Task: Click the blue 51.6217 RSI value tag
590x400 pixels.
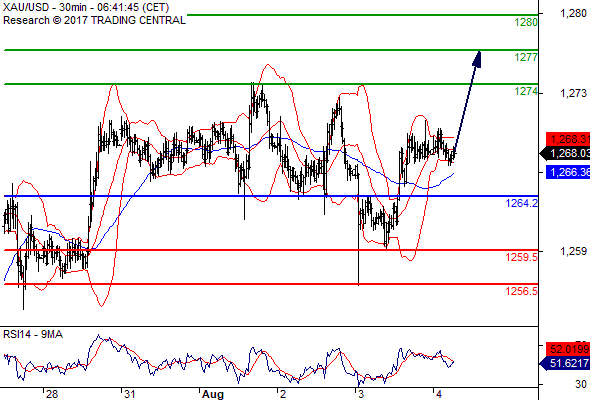Action: point(565,363)
